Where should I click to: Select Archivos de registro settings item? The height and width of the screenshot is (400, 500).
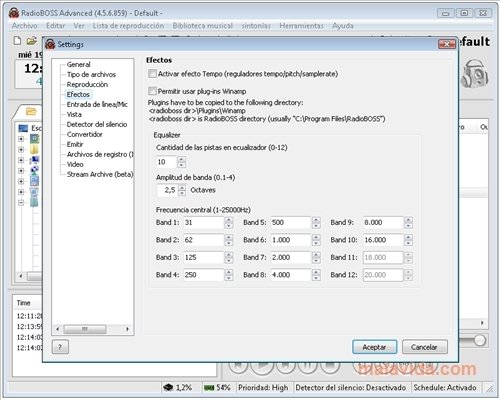(x=100, y=154)
